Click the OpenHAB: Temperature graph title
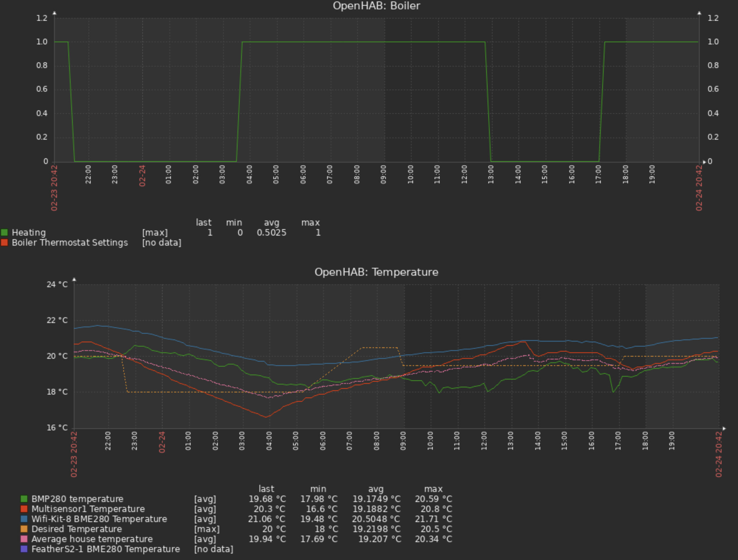 (x=376, y=272)
